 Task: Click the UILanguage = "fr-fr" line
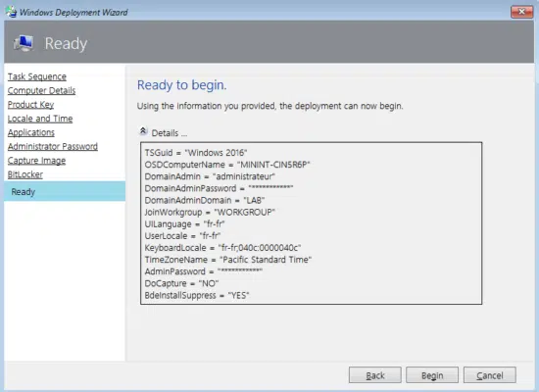[184, 224]
